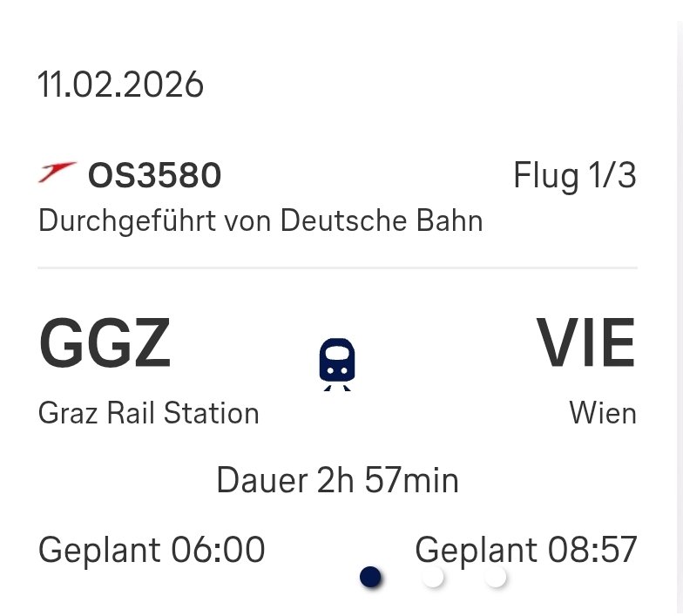Image resolution: width=683 pixels, height=616 pixels.
Task: Switch to the second page dot
Action: (x=433, y=577)
